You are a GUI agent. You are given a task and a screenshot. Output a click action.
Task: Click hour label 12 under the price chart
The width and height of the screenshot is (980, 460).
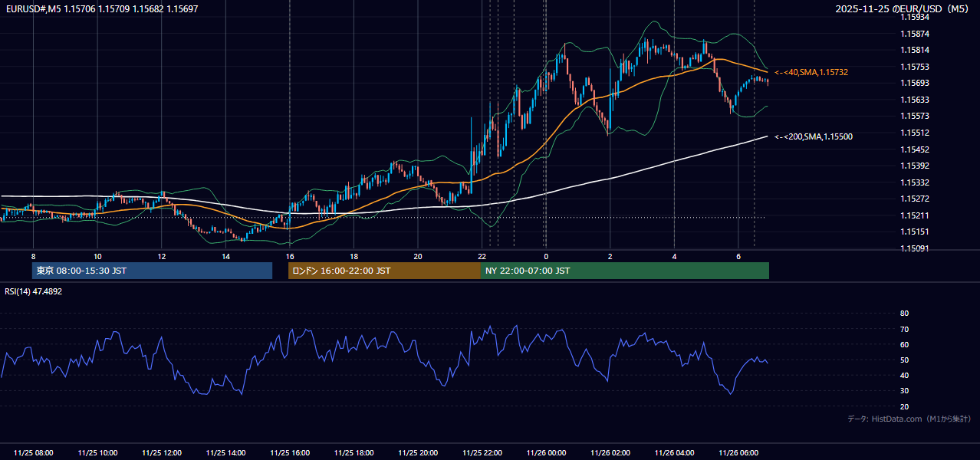tap(162, 256)
